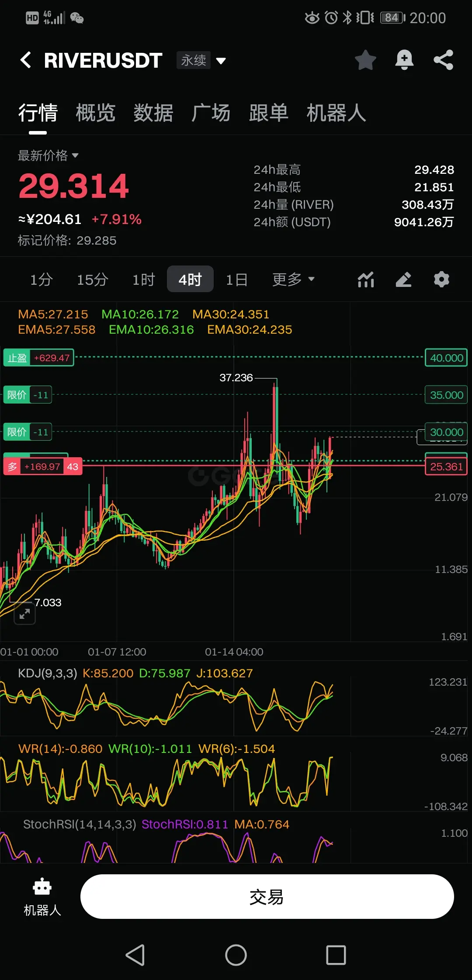
Task: Tap the 40.000 price label
Action: coord(446,358)
